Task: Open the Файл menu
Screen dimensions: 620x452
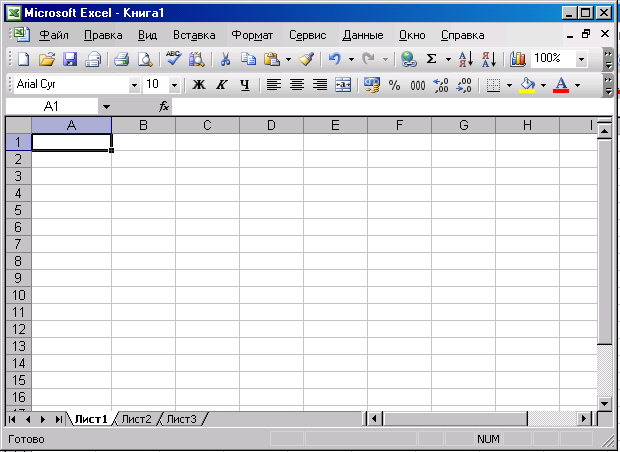Action: [54, 35]
